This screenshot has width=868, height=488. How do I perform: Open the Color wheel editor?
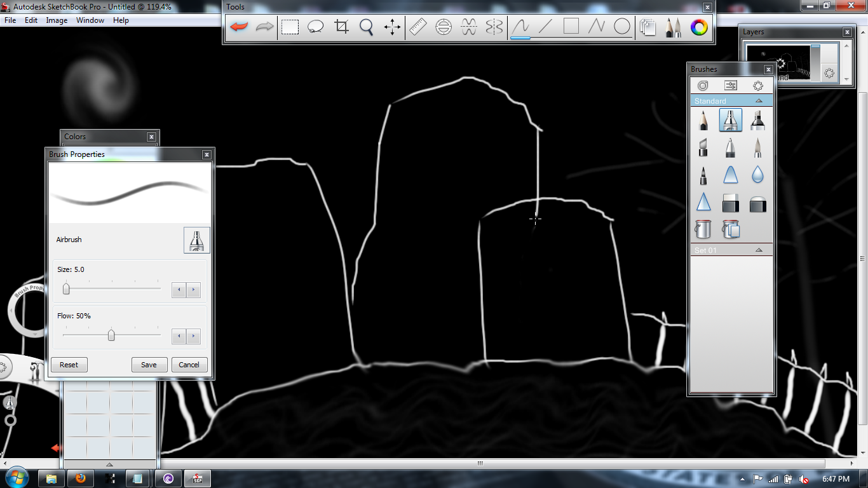[x=699, y=27]
